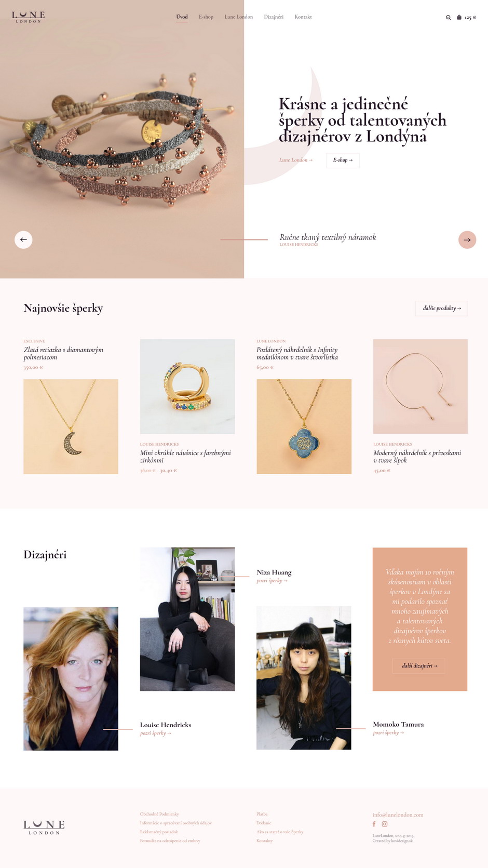Go to previous slide with left arrow

[x=23, y=239]
